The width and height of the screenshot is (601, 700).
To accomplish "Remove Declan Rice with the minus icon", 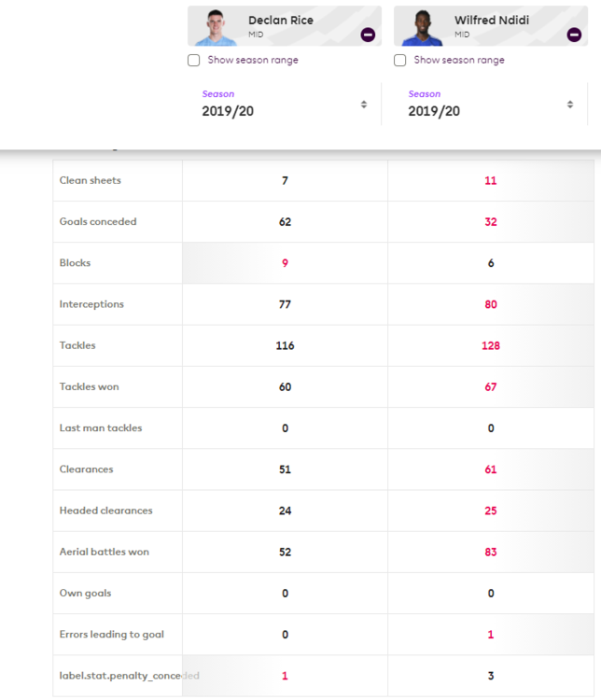I will 368,35.
